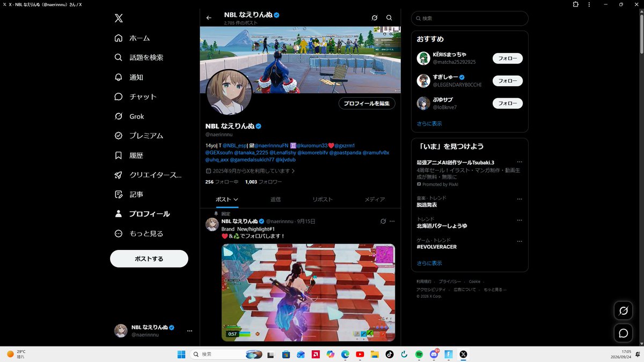Image resolution: width=644 pixels, height=362 pixels.
Task: Open Windows Start menu
Action: [x=181, y=354]
